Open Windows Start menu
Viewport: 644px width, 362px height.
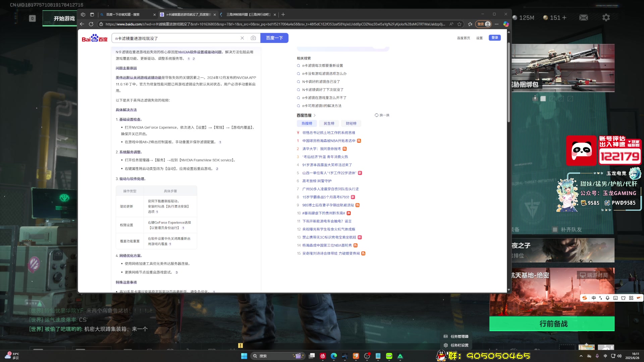point(244,356)
